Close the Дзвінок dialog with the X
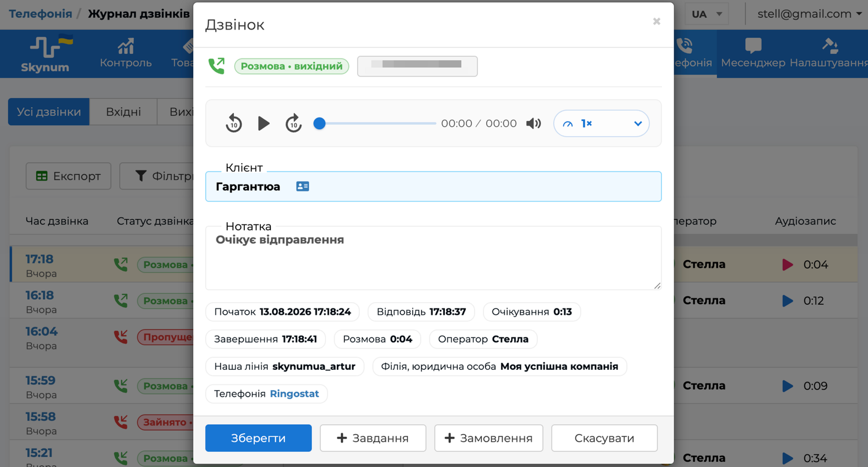This screenshot has height=467, width=868. click(656, 21)
